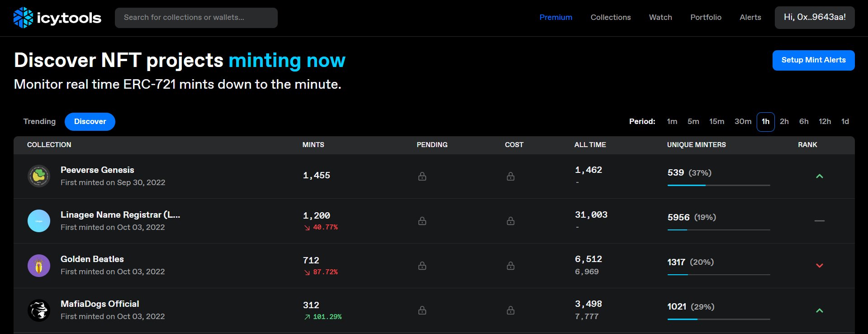Focus the collections or wallets search field

tap(196, 18)
